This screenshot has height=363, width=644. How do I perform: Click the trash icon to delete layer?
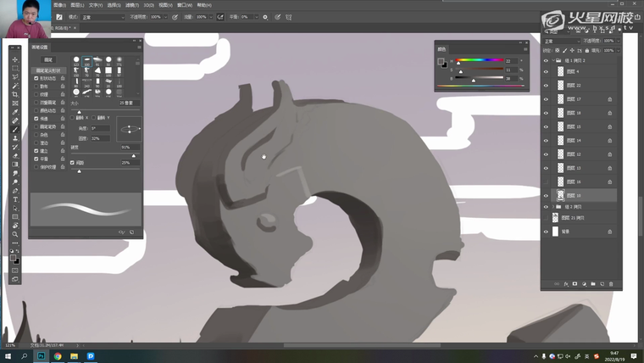611,283
